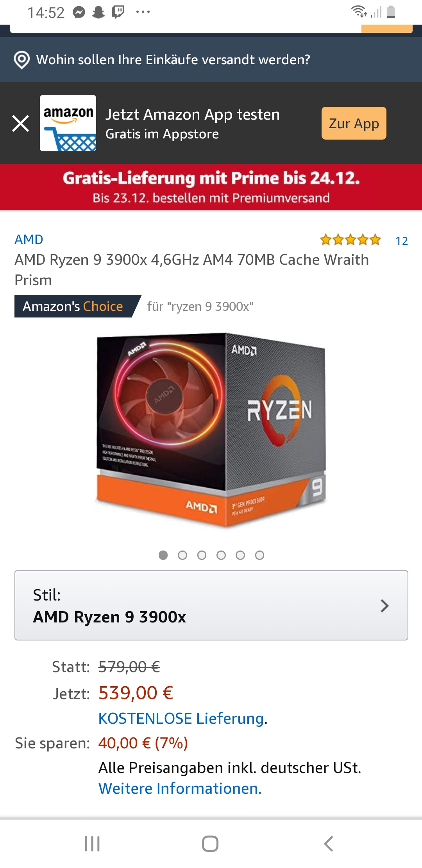Tap the Gratis-Lieferung mit Prime banner
The height and width of the screenshot is (868, 422).
[x=211, y=187]
